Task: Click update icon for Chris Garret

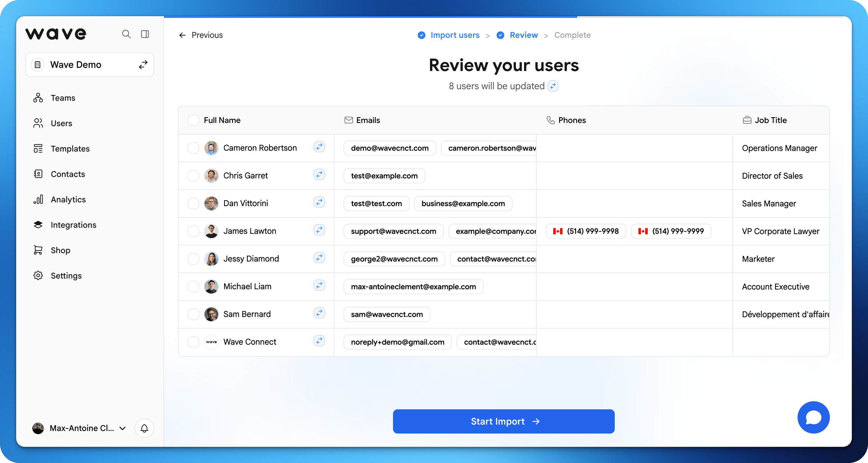Action: (x=319, y=174)
